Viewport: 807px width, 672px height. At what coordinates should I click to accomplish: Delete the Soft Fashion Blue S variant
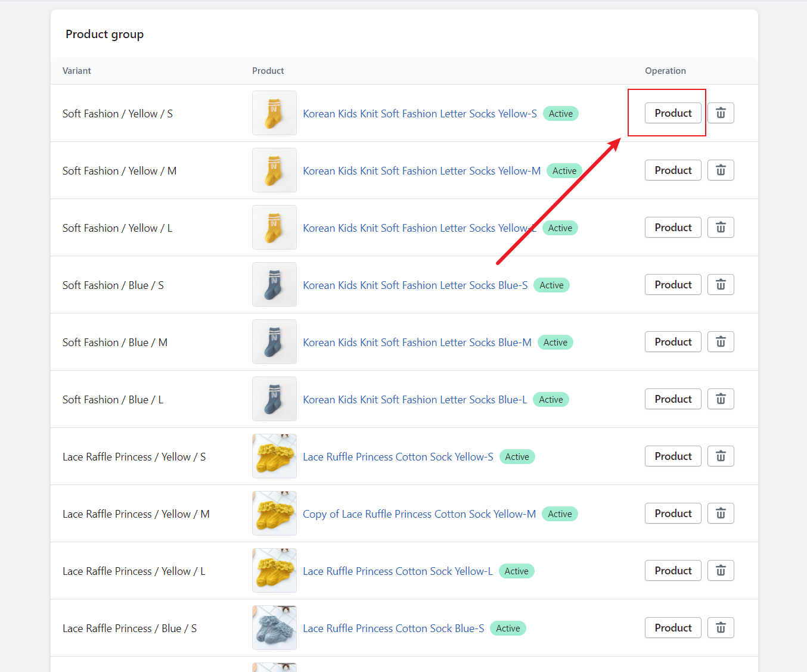click(721, 285)
